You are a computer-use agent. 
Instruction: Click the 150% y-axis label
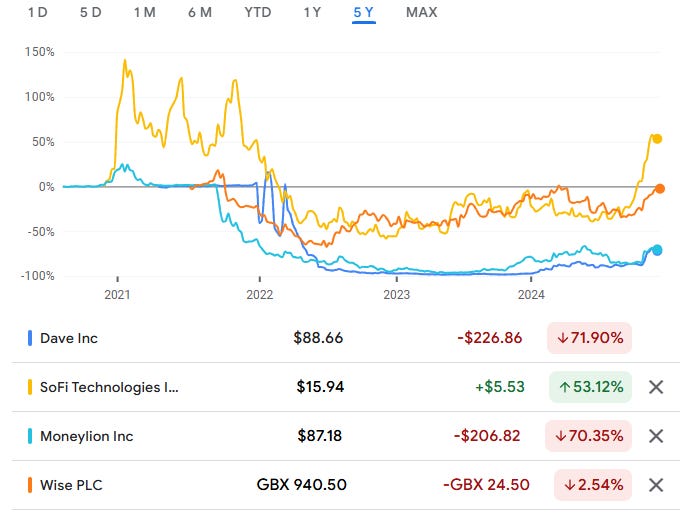point(40,52)
